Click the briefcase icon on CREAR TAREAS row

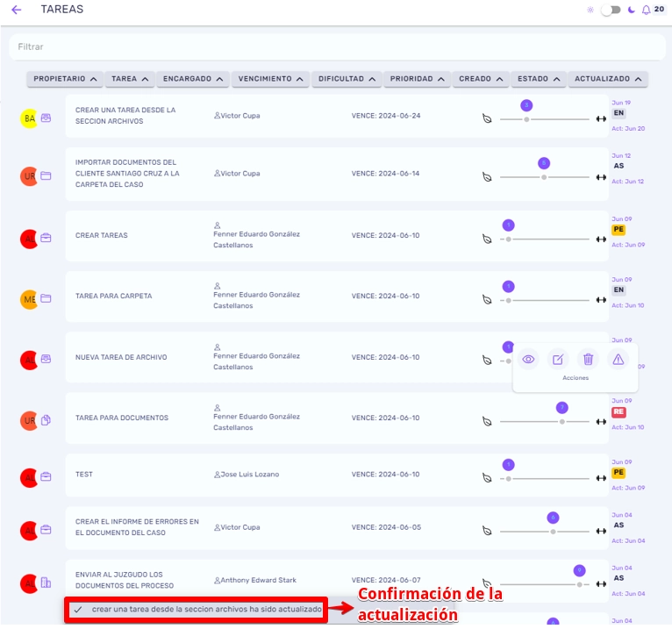point(46,238)
